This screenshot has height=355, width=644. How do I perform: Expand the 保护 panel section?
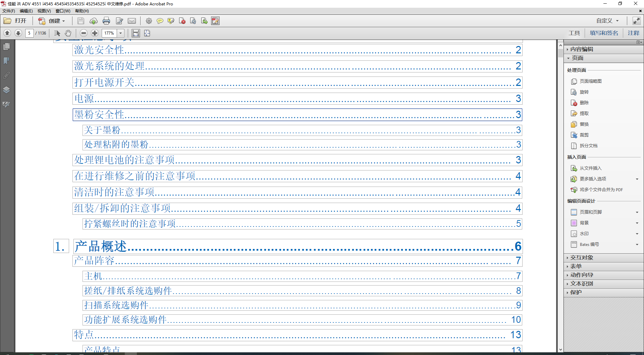[576, 292]
